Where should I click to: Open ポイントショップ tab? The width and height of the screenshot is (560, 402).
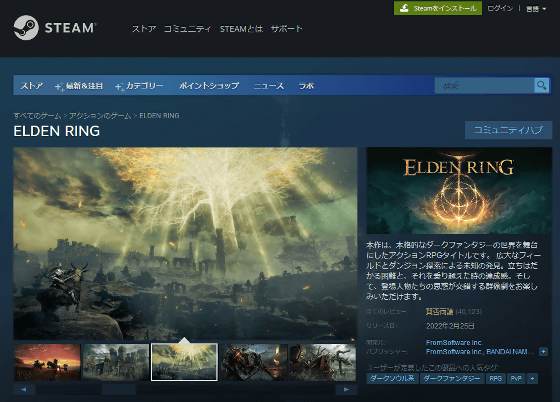coord(209,86)
